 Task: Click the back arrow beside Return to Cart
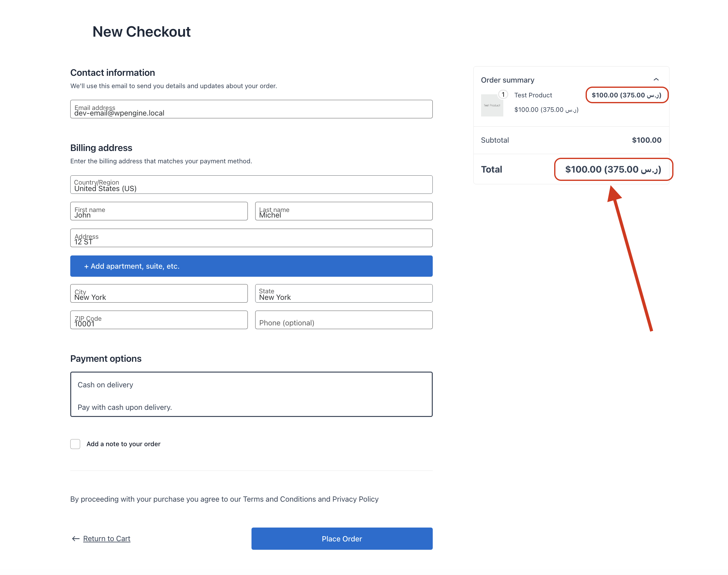(76, 539)
